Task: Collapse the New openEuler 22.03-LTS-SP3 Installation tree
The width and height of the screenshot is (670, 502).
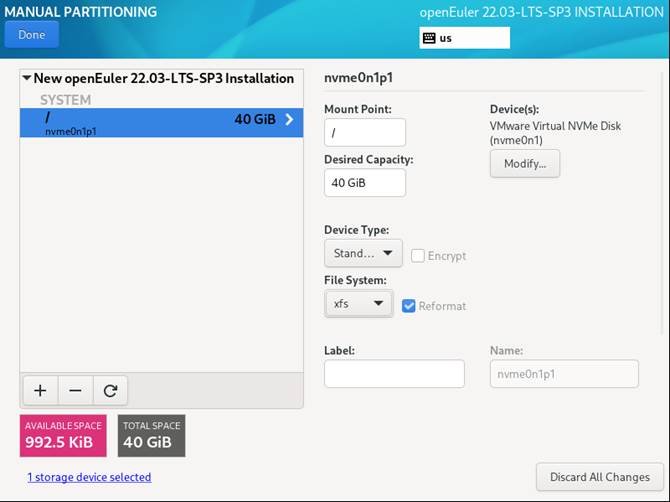Action: pyautogui.click(x=26, y=78)
